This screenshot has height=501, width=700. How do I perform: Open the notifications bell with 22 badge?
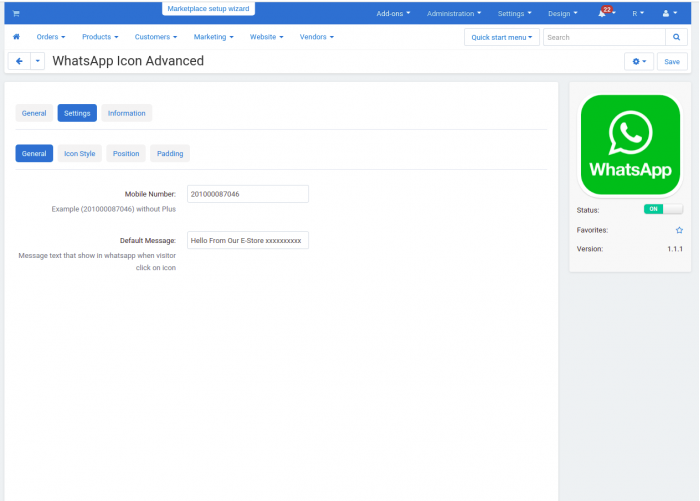[606, 13]
